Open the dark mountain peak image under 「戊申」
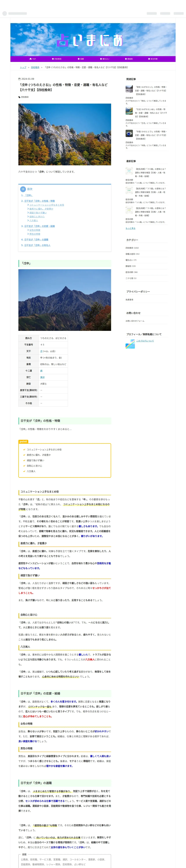Viewport: 186px width, 868px height. pyautogui.click(x=64, y=300)
